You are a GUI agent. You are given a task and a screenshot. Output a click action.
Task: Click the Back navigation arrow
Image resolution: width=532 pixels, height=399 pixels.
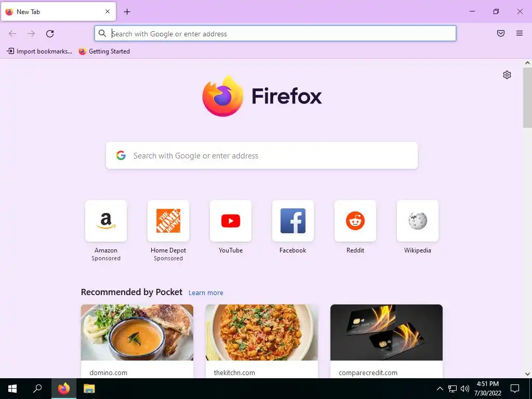point(12,34)
